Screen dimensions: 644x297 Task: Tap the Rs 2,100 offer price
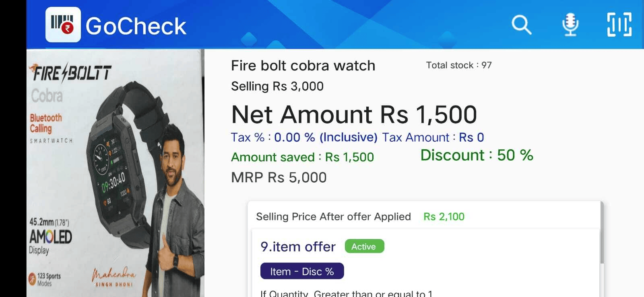tap(444, 217)
